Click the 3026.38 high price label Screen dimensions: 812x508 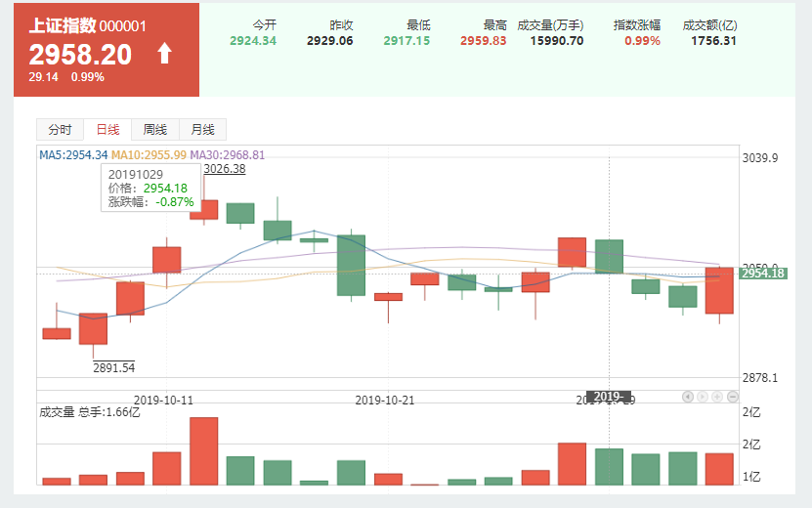point(224,169)
